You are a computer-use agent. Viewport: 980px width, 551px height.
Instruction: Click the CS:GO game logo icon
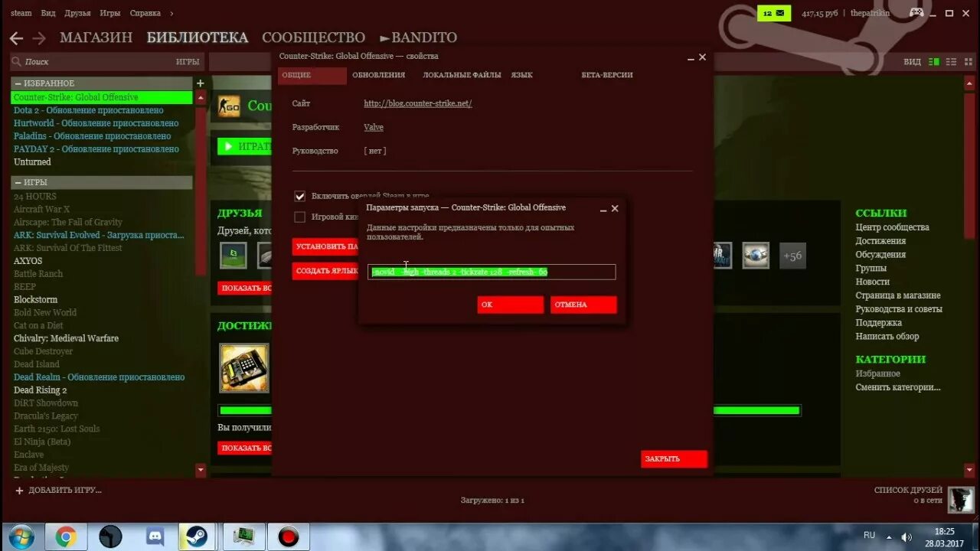[229, 107]
